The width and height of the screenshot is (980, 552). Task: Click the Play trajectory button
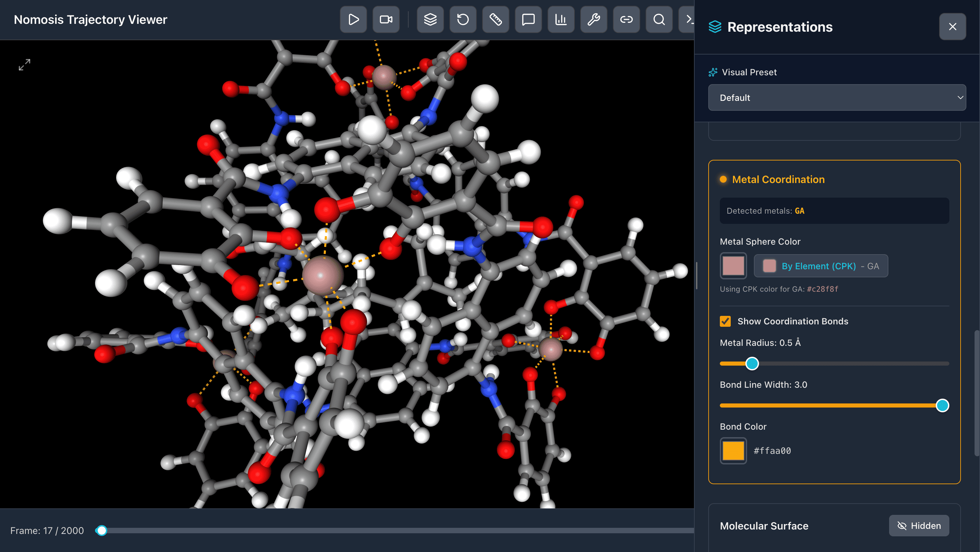[353, 19]
